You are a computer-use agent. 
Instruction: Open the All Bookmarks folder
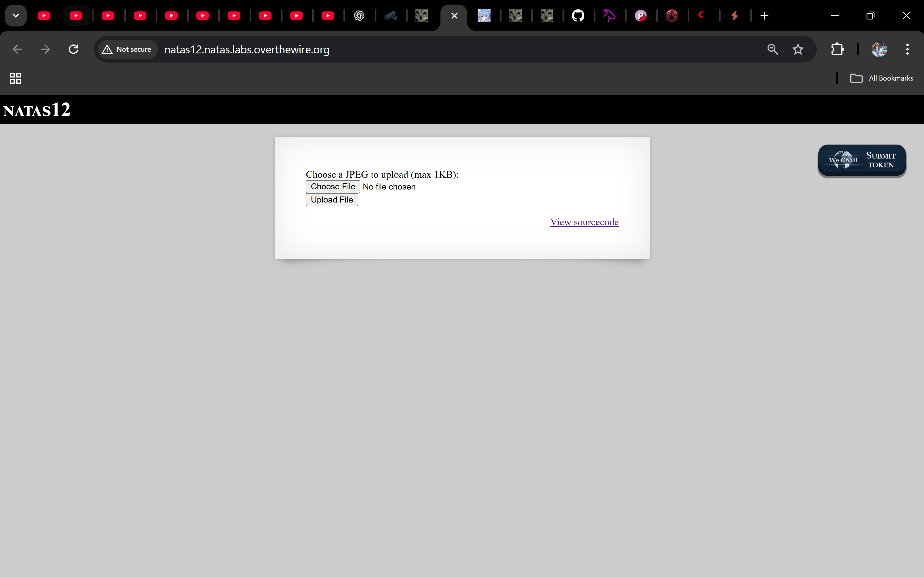point(882,78)
